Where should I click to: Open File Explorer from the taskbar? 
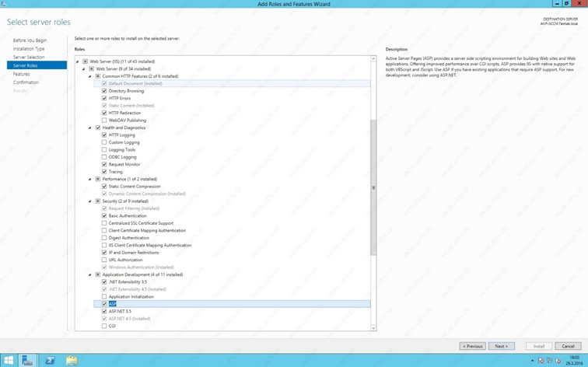click(72, 360)
